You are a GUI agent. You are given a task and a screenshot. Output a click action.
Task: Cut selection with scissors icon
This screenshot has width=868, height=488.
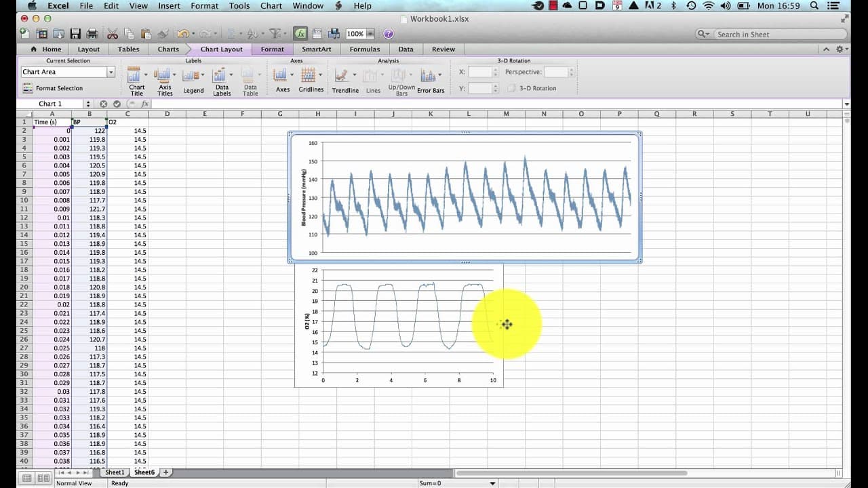(113, 33)
